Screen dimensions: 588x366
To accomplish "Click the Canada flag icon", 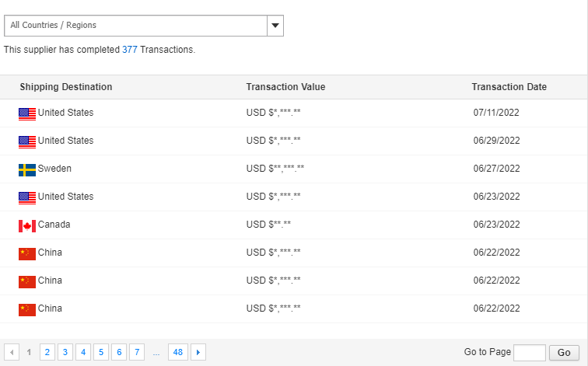I will tap(27, 225).
